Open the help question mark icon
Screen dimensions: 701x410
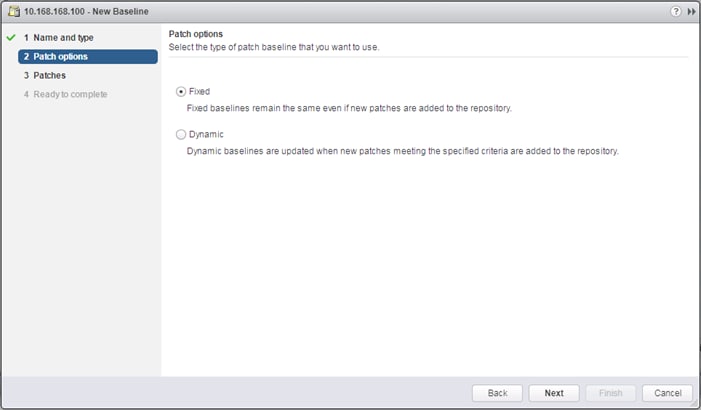[676, 12]
